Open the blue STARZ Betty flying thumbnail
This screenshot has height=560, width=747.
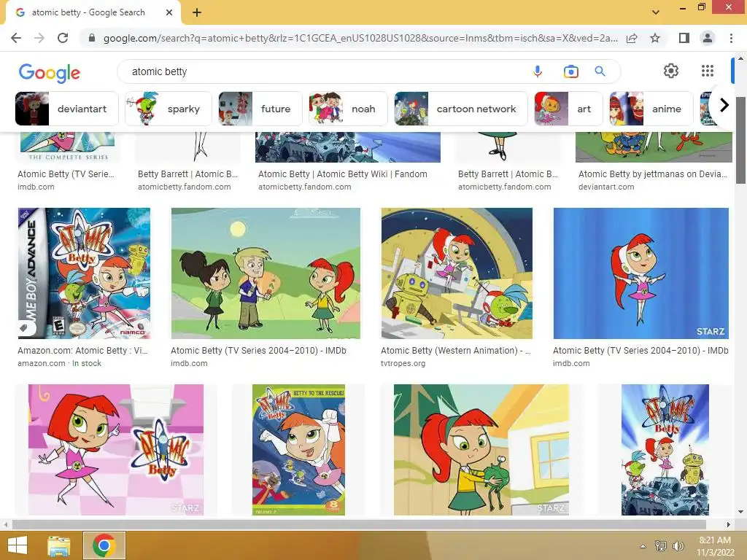pos(641,273)
